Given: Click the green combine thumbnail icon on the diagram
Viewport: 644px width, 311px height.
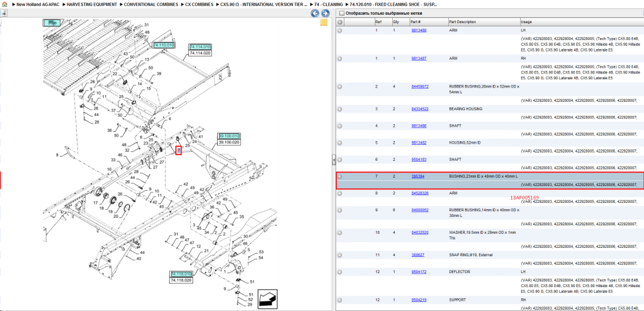Looking at the screenshot, I should click(x=52, y=23).
